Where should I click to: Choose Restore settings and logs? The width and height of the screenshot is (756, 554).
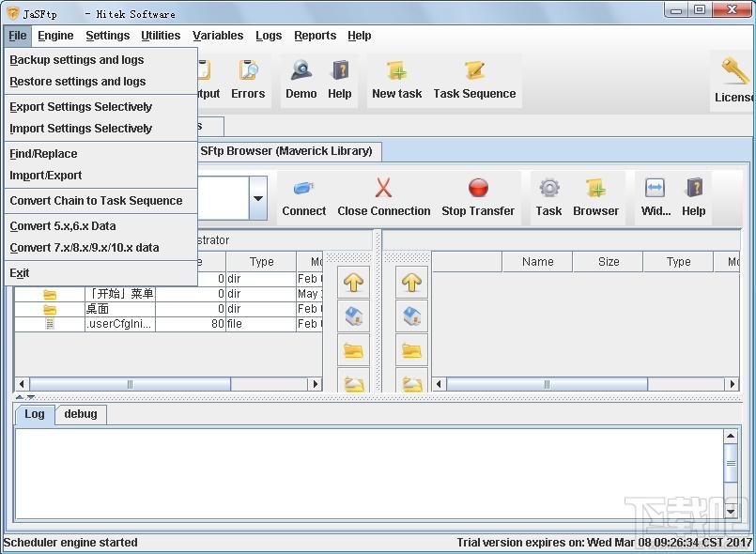[100, 82]
